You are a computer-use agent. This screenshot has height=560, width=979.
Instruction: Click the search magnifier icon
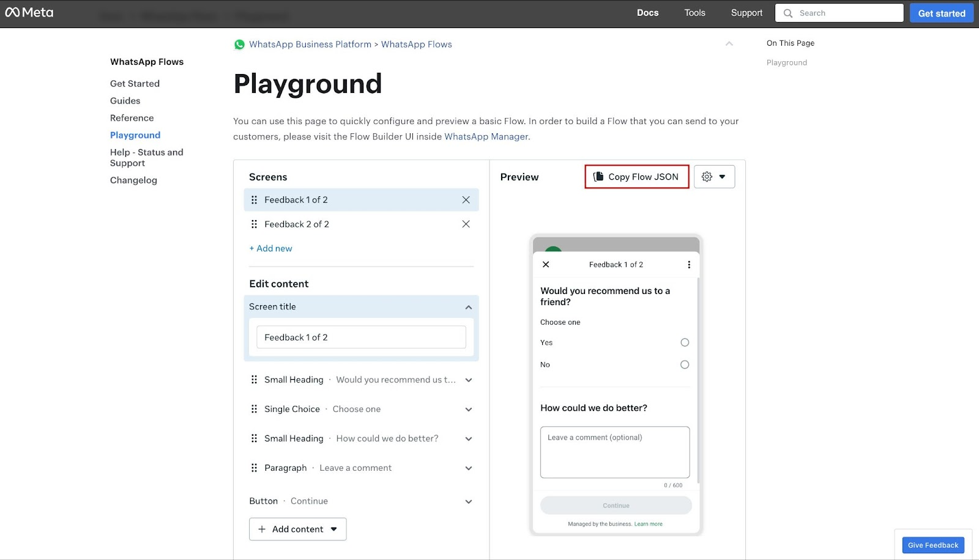pos(788,13)
